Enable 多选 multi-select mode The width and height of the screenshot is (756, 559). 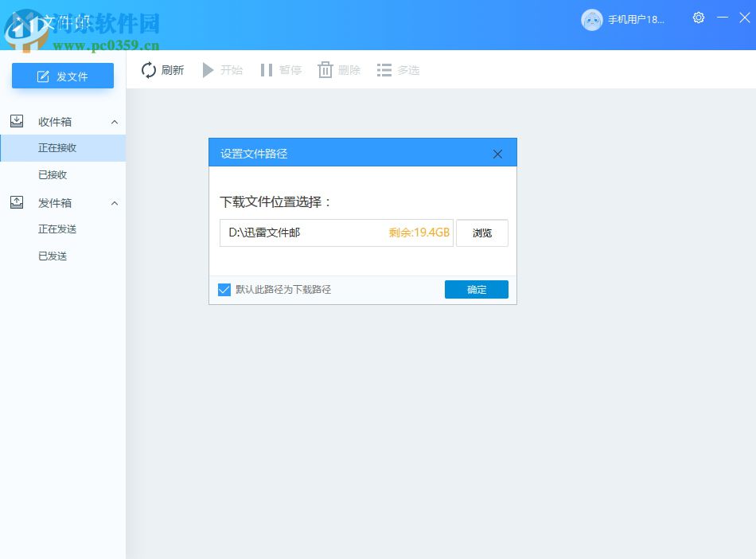384,70
